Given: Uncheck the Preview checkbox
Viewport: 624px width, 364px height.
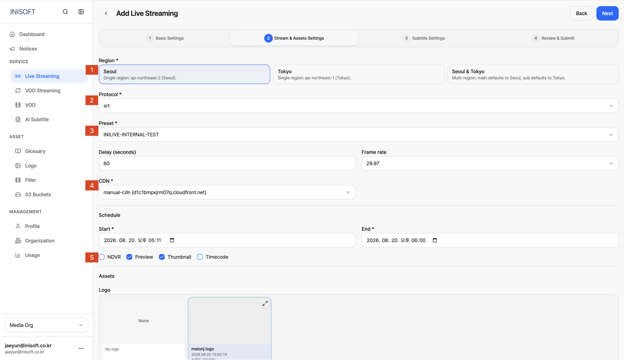Looking at the screenshot, I should (x=129, y=257).
